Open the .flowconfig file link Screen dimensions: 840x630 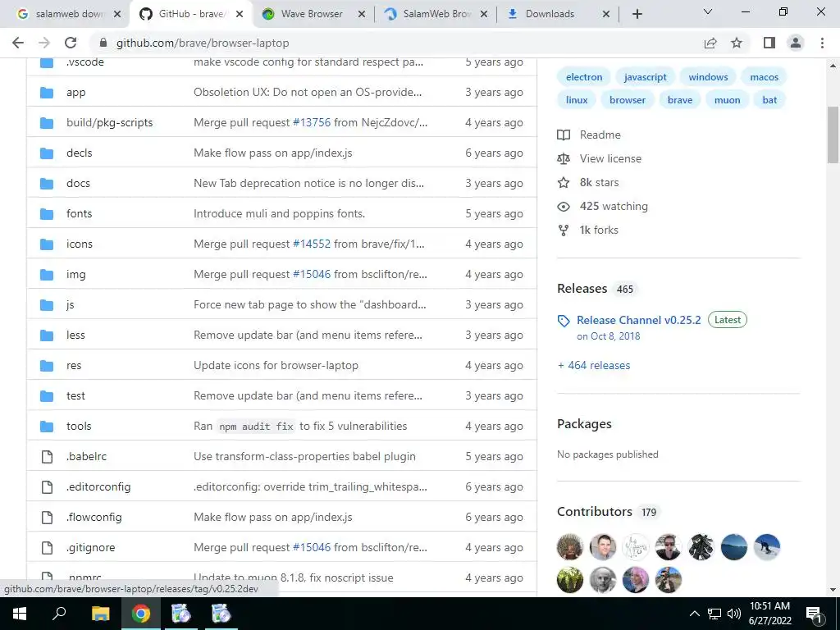pyautogui.click(x=94, y=518)
